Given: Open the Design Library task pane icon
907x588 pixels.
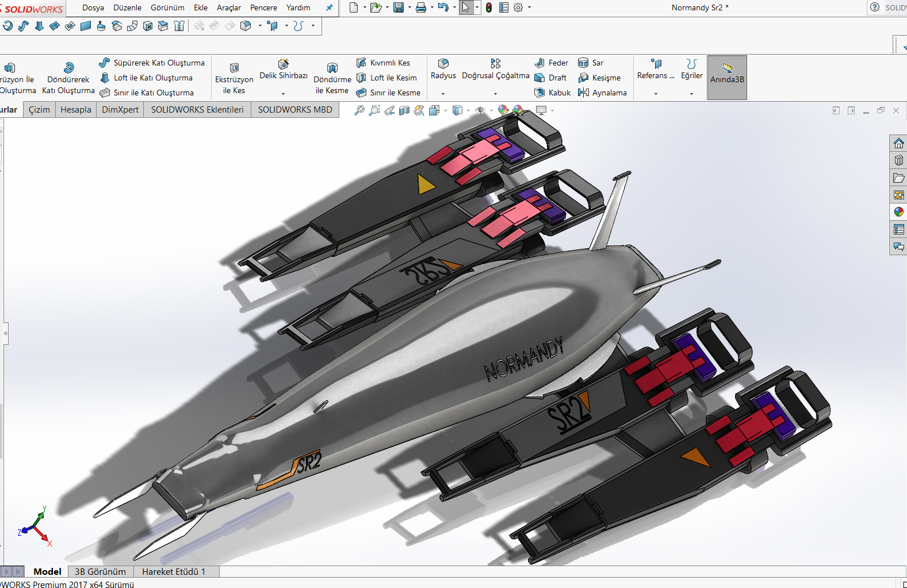Looking at the screenshot, I should (898, 160).
